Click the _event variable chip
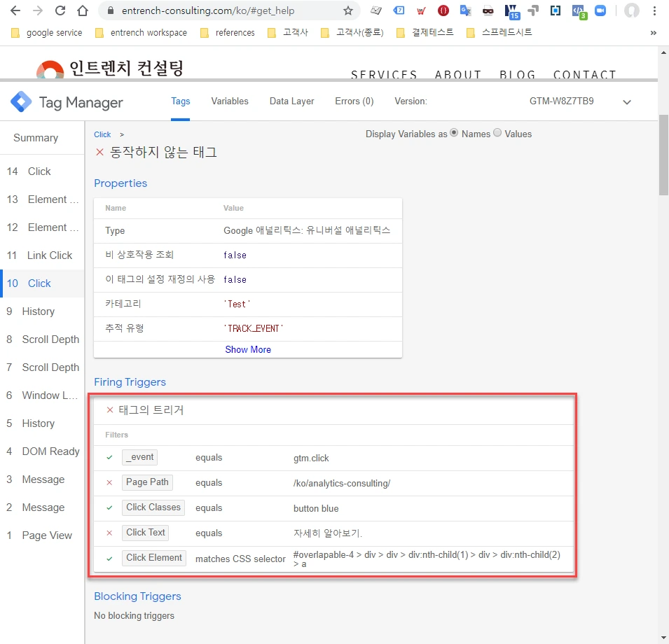 click(139, 457)
